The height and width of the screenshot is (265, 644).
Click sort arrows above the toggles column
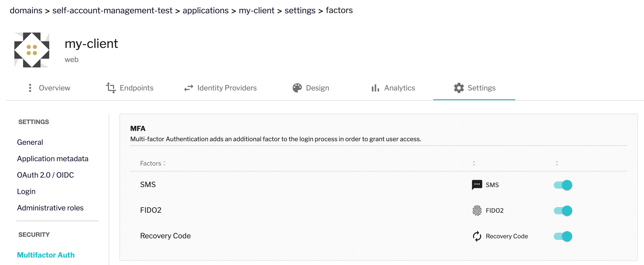click(x=557, y=163)
